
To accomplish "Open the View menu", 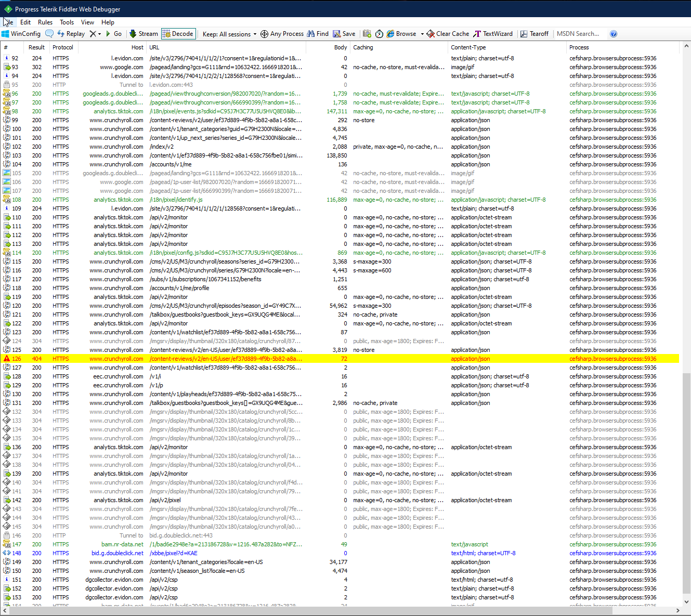I will (87, 22).
